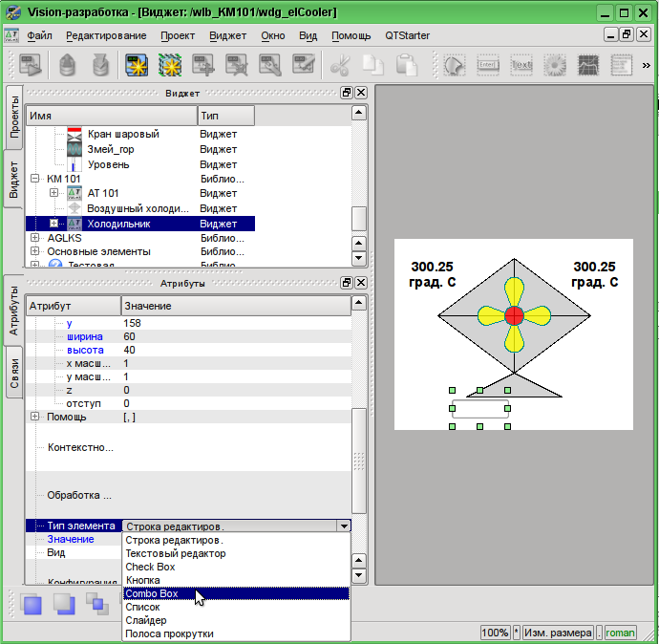Click the 100% zoom status indicator
This screenshot has width=659, height=644.
click(495, 633)
